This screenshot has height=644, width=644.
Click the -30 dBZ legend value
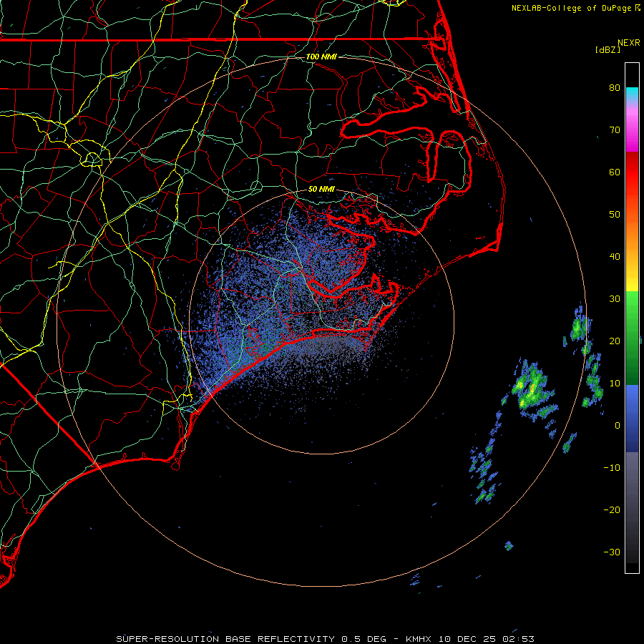coord(612,552)
